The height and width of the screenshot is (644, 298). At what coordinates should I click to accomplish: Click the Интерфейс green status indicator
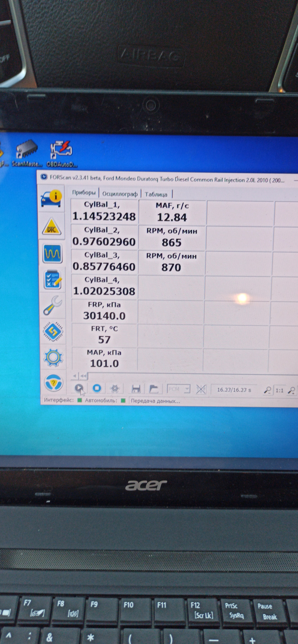(x=80, y=400)
